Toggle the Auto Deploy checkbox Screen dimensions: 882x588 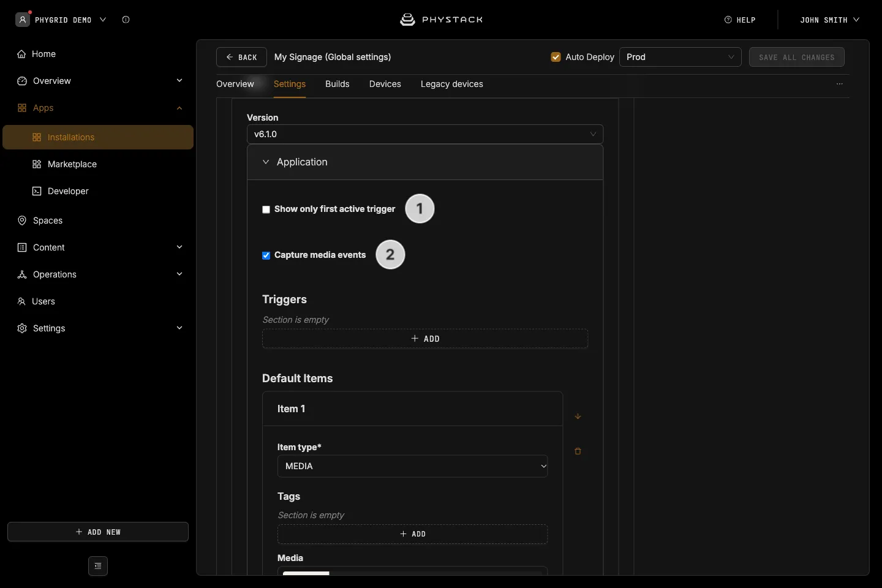556,57
